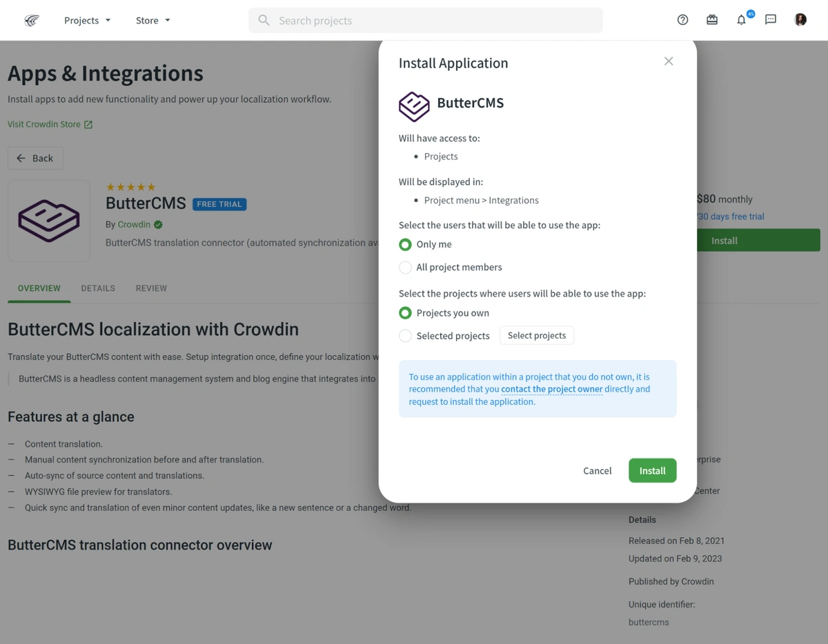The width and height of the screenshot is (828, 644).
Task: Close the Install Application dialog
Action: 669,61
